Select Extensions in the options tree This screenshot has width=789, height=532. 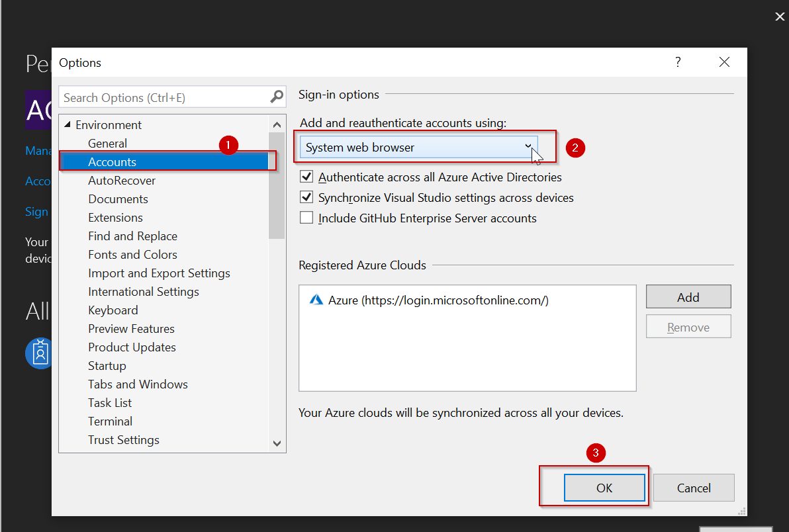115,218
